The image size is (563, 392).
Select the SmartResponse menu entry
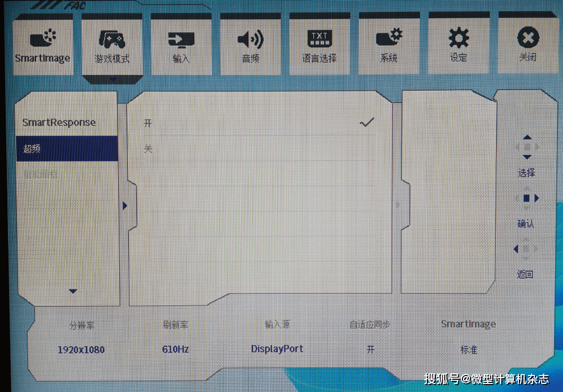tap(59, 122)
